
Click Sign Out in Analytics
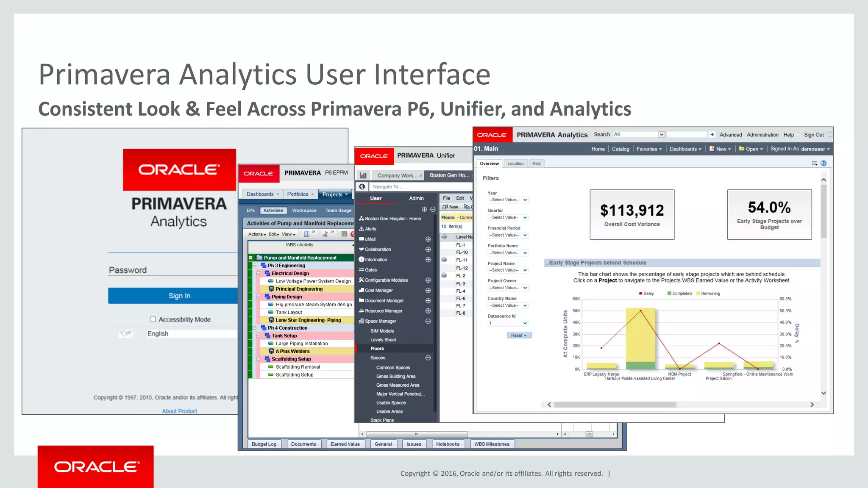[x=814, y=135]
